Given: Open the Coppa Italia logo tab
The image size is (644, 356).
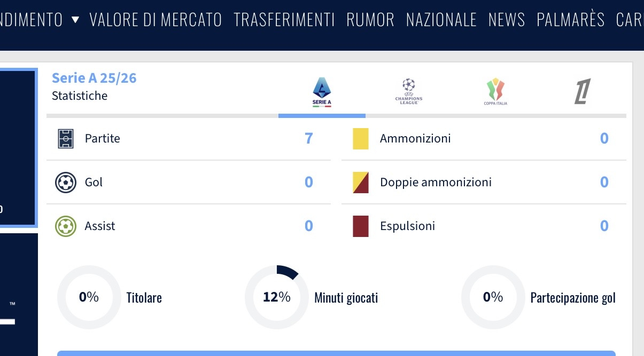Looking at the screenshot, I should point(495,91).
